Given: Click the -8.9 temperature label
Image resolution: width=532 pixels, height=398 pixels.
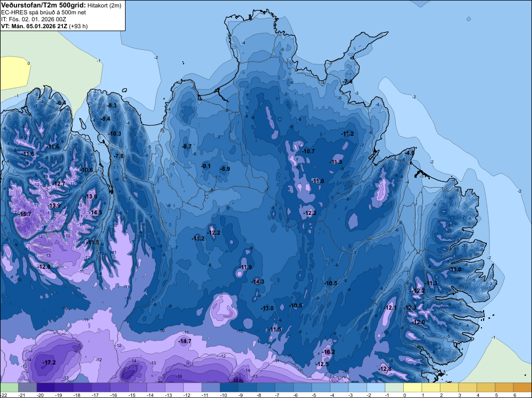Looking at the screenshot, I should 225,169.
